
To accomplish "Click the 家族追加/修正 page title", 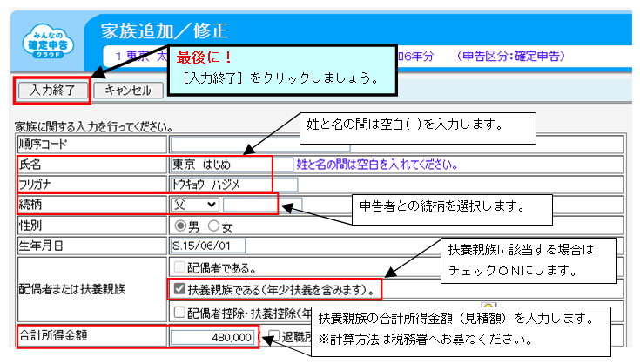I will [x=164, y=31].
